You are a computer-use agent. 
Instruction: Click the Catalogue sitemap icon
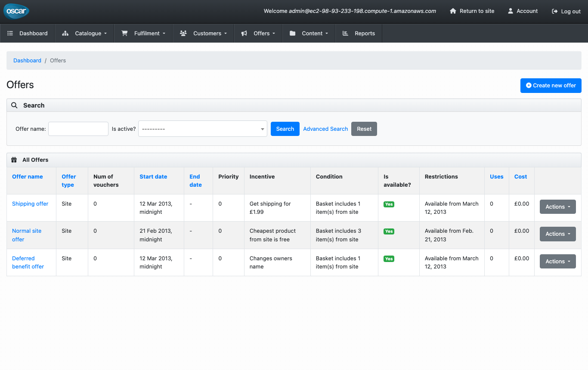[x=65, y=34]
